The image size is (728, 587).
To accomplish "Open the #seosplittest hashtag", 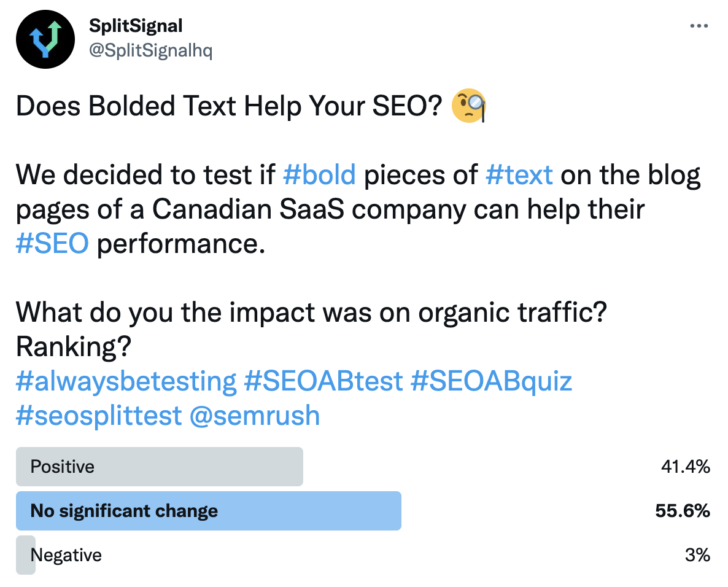I will (x=98, y=416).
